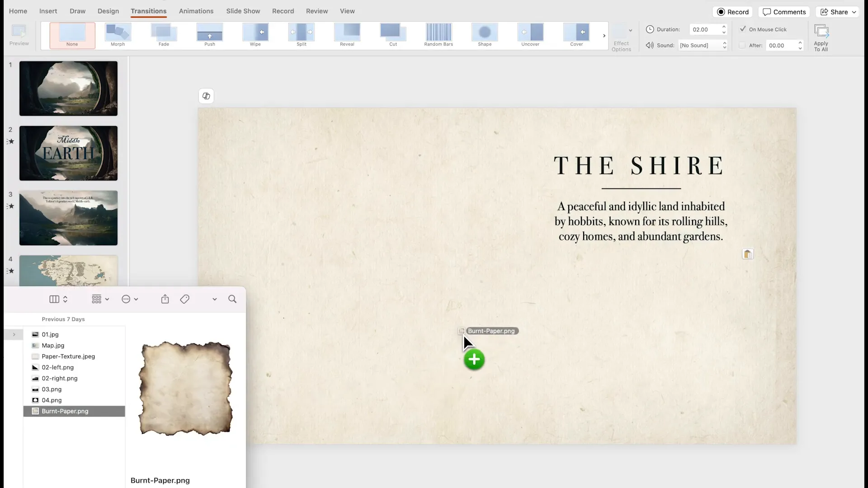Click the sound speaker icon
868x488 pixels.
pos(650,45)
